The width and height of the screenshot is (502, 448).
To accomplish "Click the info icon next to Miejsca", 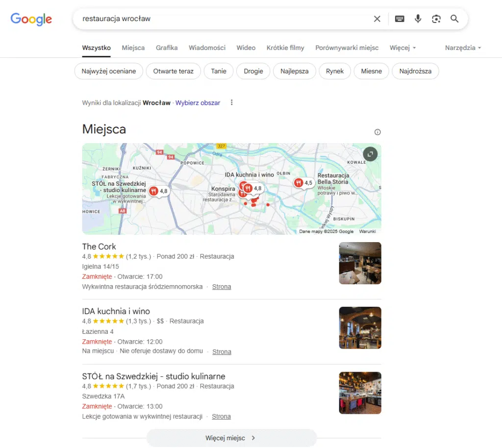I will pos(377,132).
